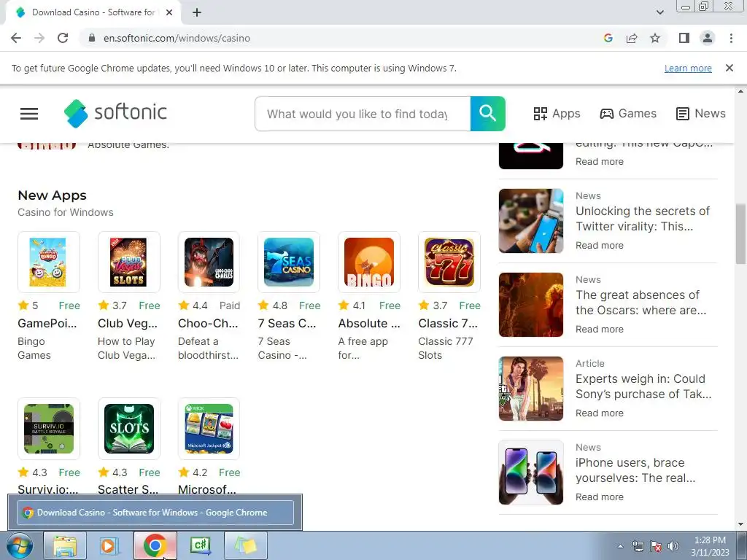Open Chrome three-dot menu
747x560 pixels.
[731, 38]
